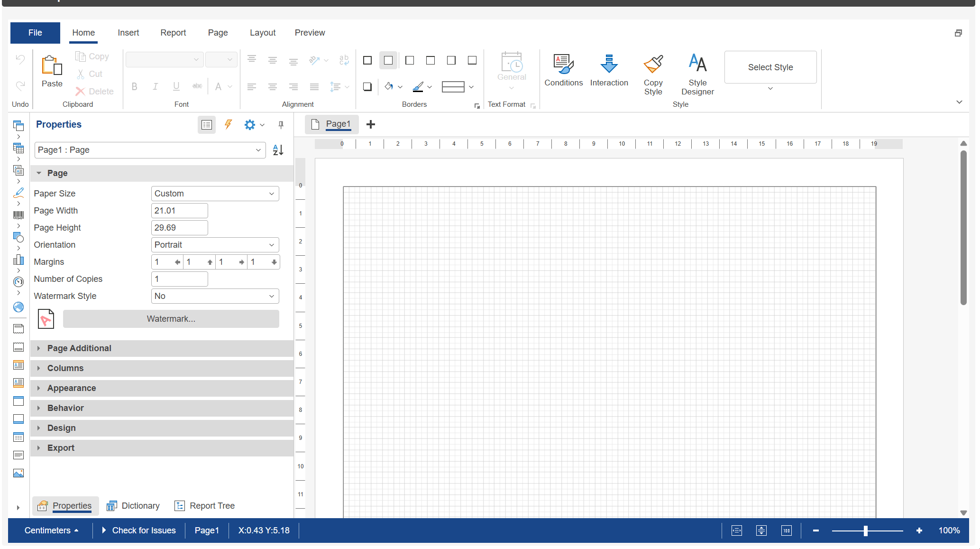Click Check for Issues in status bar
980x549 pixels.
coord(139,530)
